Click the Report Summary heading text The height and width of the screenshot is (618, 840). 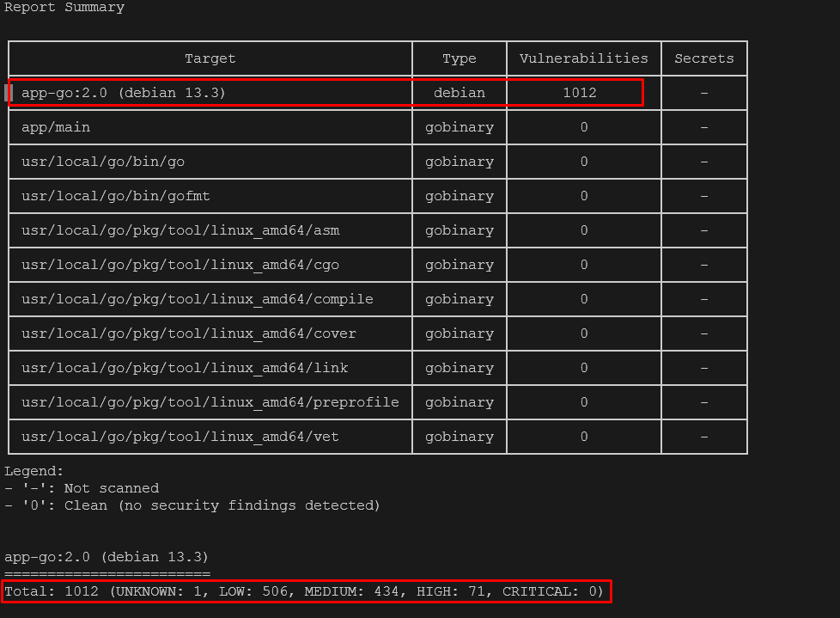(x=64, y=8)
